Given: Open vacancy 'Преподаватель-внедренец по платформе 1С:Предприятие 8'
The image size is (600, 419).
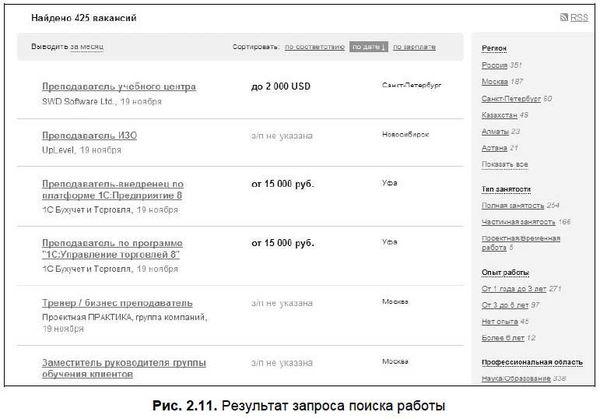Looking at the screenshot, I should coord(113,189).
